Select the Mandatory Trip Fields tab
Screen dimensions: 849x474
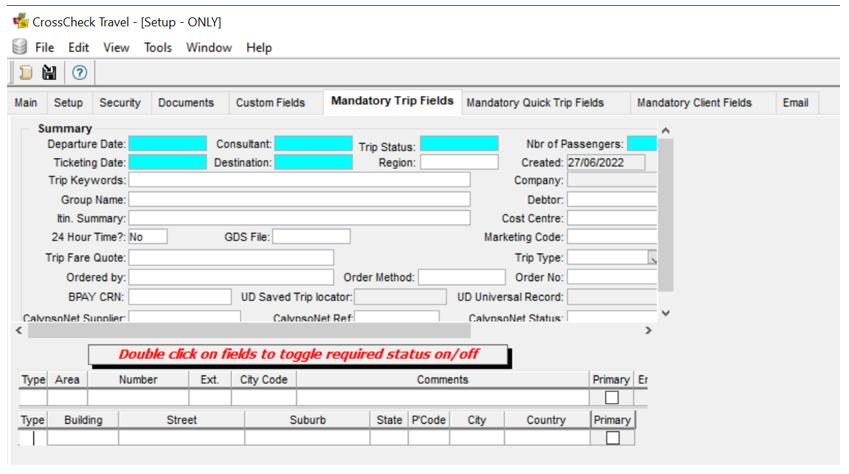point(392,101)
